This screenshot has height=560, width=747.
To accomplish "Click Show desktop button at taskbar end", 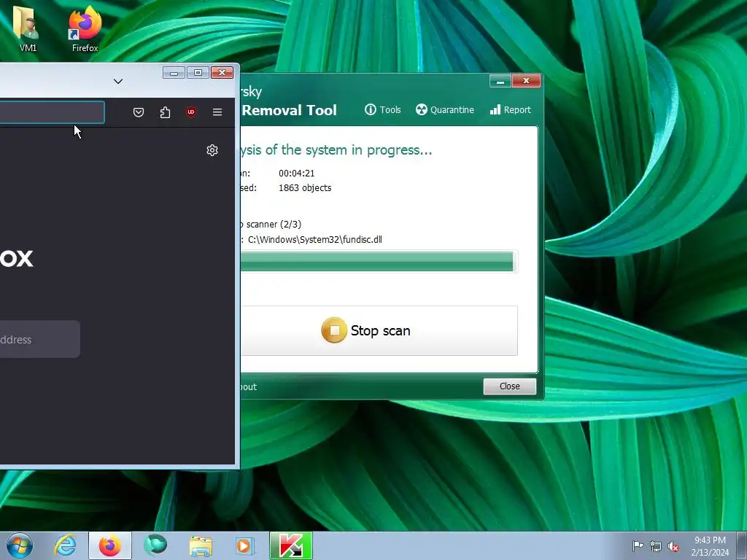I will click(742, 545).
